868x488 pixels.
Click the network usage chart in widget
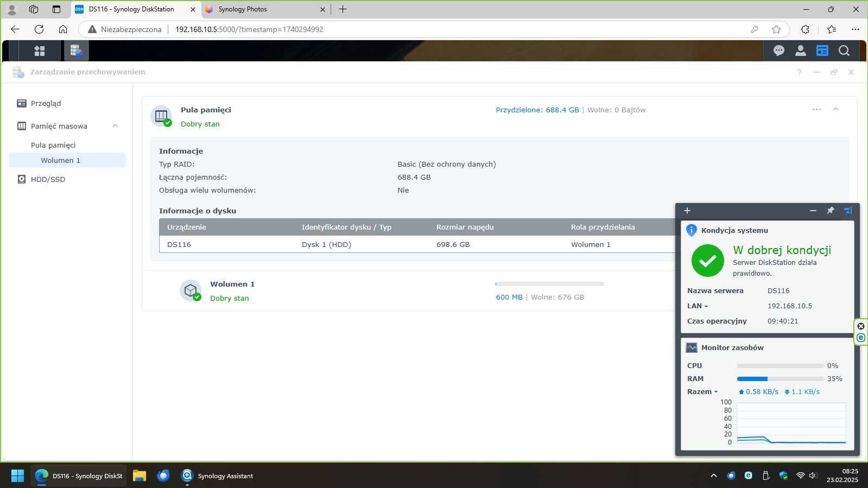(791, 424)
